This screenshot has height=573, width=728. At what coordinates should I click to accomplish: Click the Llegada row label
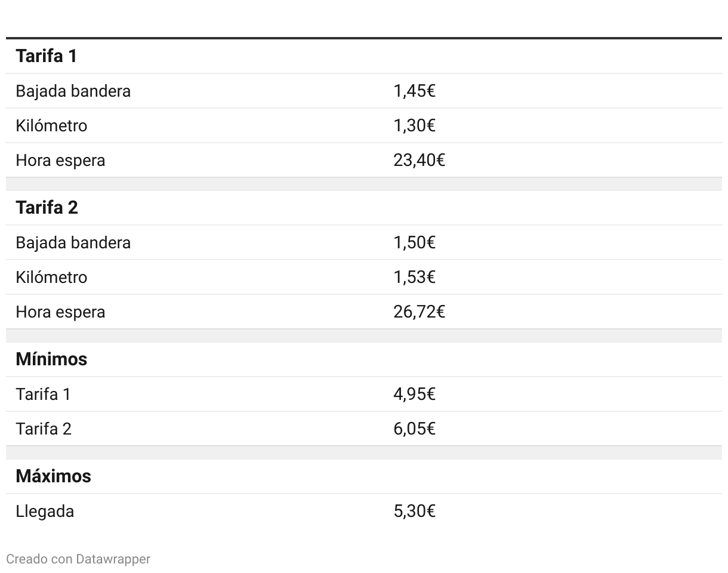pos(45,512)
